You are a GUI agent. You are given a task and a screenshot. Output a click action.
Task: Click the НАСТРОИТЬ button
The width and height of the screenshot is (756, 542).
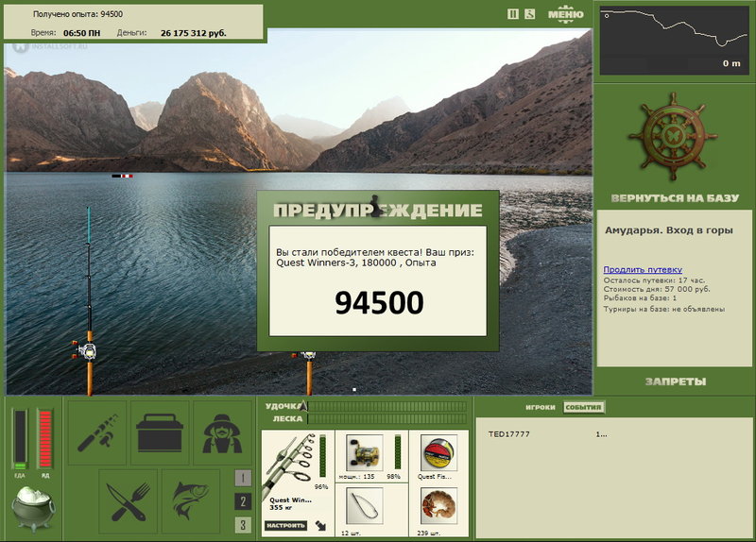pos(285,526)
